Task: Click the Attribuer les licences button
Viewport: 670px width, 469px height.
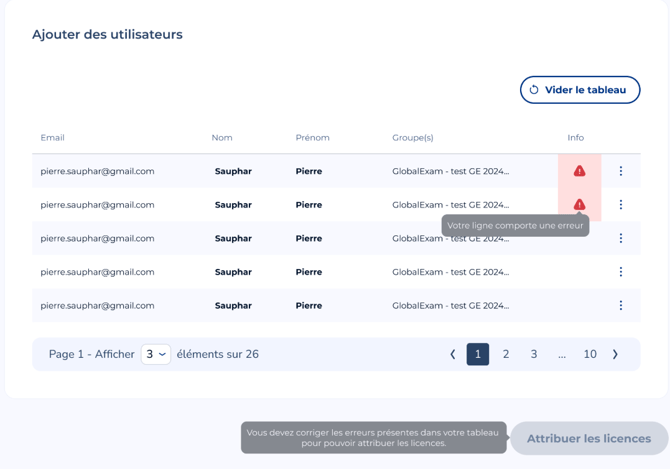Action: (x=588, y=438)
